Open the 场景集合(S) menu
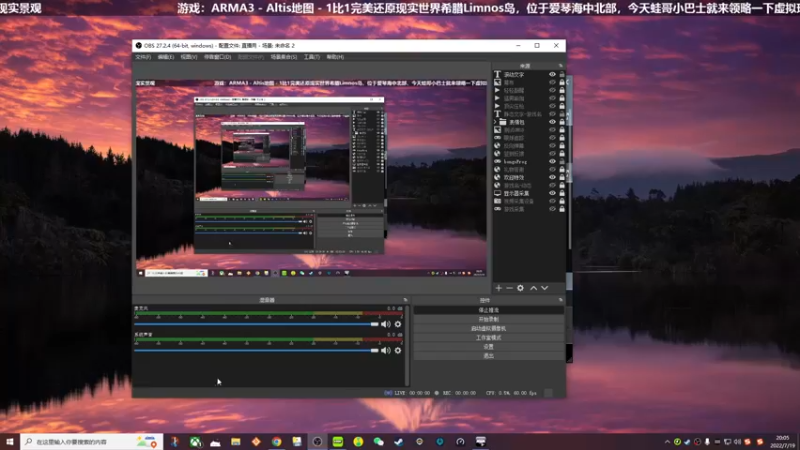 [284, 57]
